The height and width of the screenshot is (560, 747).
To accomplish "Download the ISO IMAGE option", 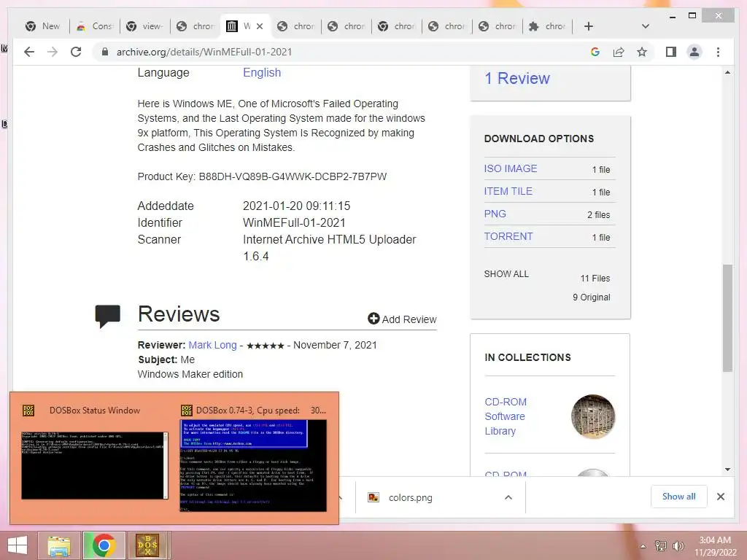I will point(511,168).
